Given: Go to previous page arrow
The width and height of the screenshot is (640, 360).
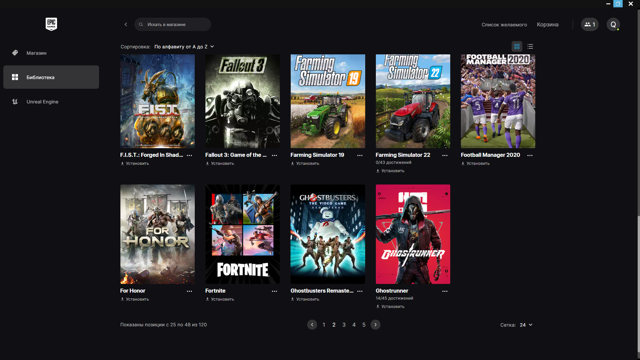Looking at the screenshot, I should click(312, 324).
